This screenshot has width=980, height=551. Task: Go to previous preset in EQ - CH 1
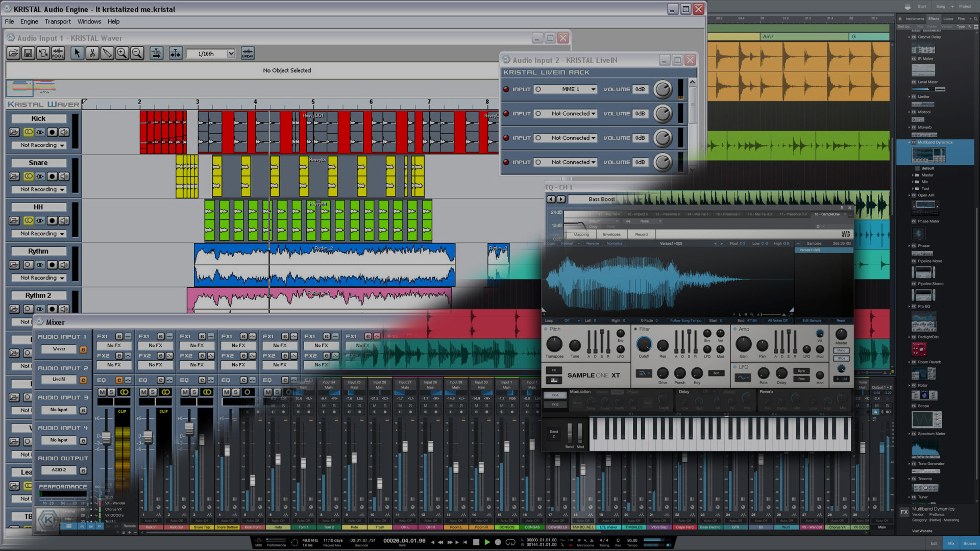pyautogui.click(x=551, y=199)
